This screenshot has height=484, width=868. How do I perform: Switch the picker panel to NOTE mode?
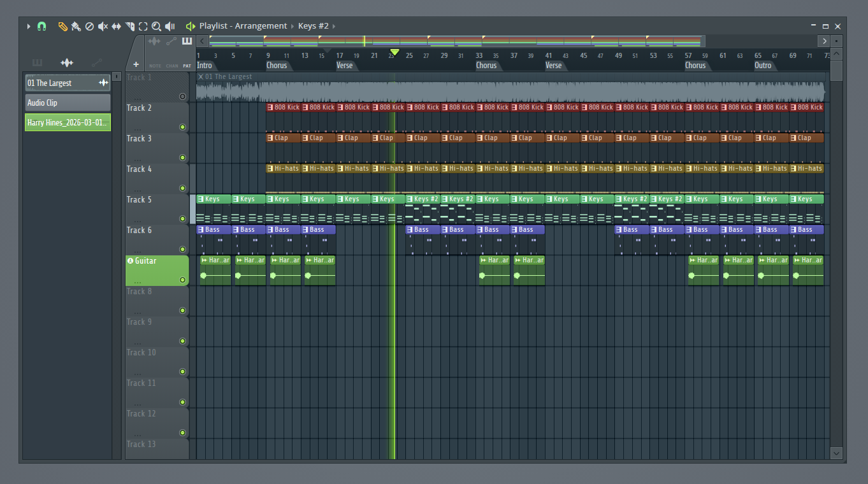coord(155,66)
